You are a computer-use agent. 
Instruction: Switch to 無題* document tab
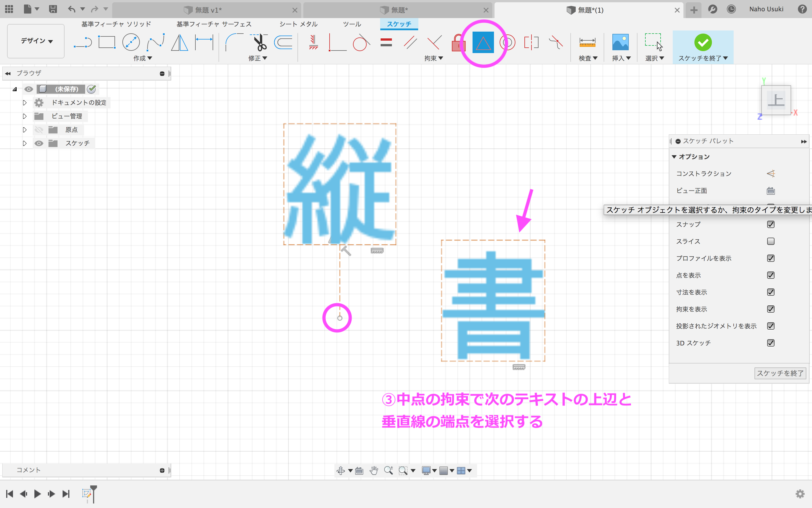397,10
